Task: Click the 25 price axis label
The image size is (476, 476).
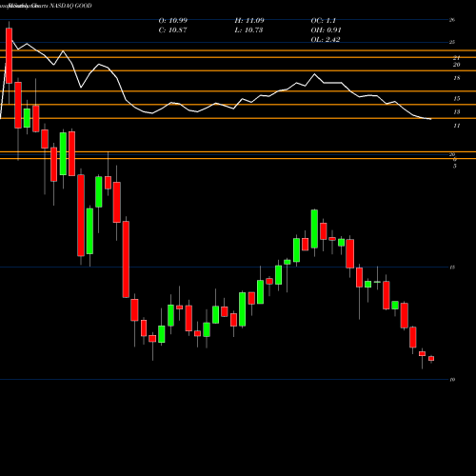Action: pos(452,42)
